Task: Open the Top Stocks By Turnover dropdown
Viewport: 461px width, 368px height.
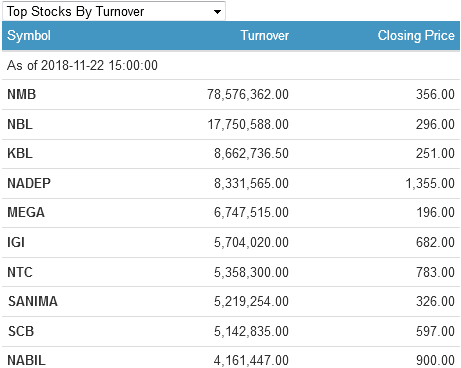Action: click(x=114, y=11)
